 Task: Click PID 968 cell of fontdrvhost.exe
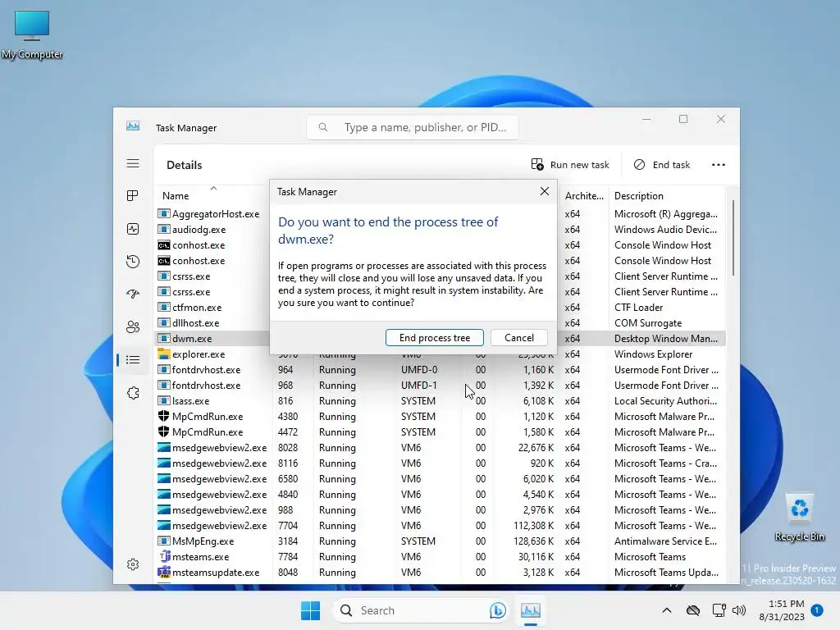tap(285, 386)
